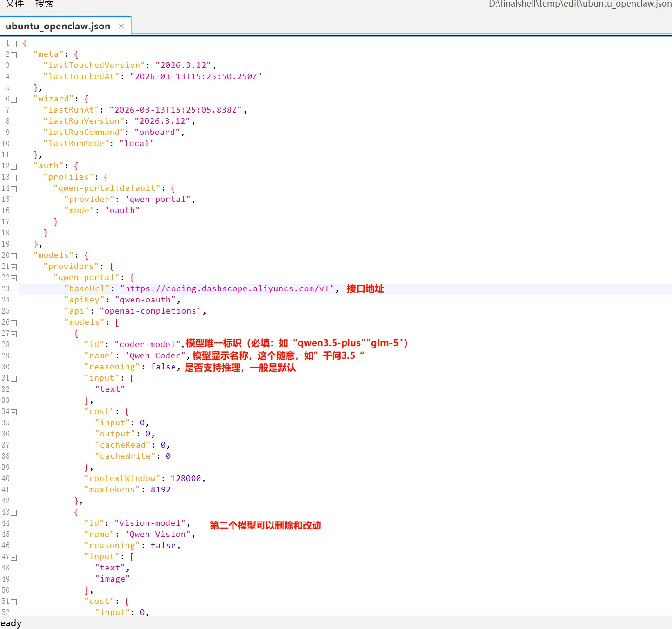672x629 pixels.
Task: Collapse the "input" array on line 31
Action: 14,379
